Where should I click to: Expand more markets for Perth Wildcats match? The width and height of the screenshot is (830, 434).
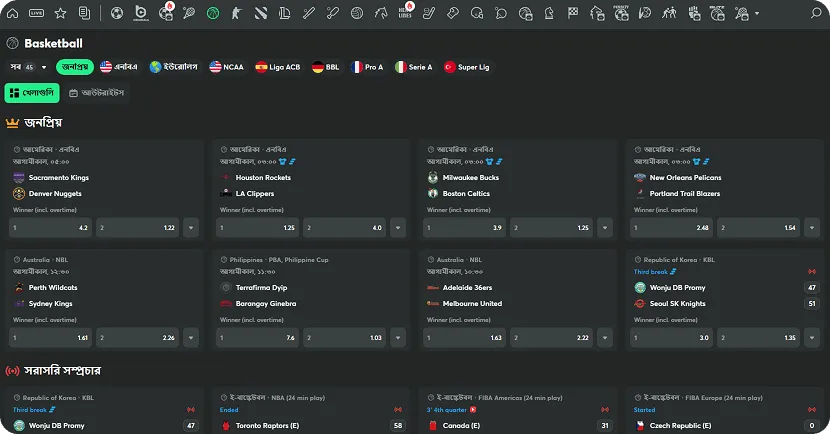[191, 338]
